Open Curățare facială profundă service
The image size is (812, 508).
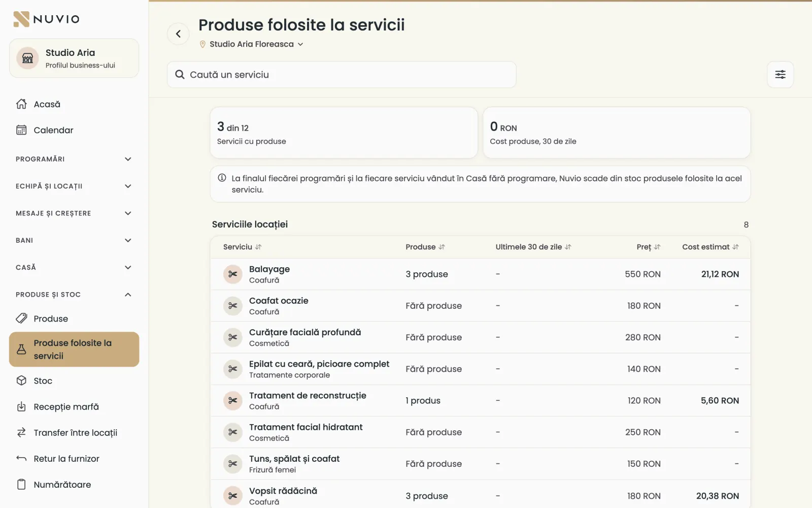click(481, 337)
